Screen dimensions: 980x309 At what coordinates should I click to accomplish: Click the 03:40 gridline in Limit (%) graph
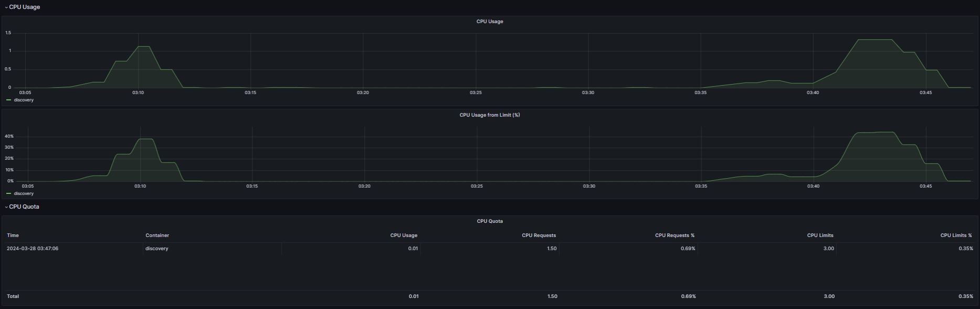pos(814,153)
